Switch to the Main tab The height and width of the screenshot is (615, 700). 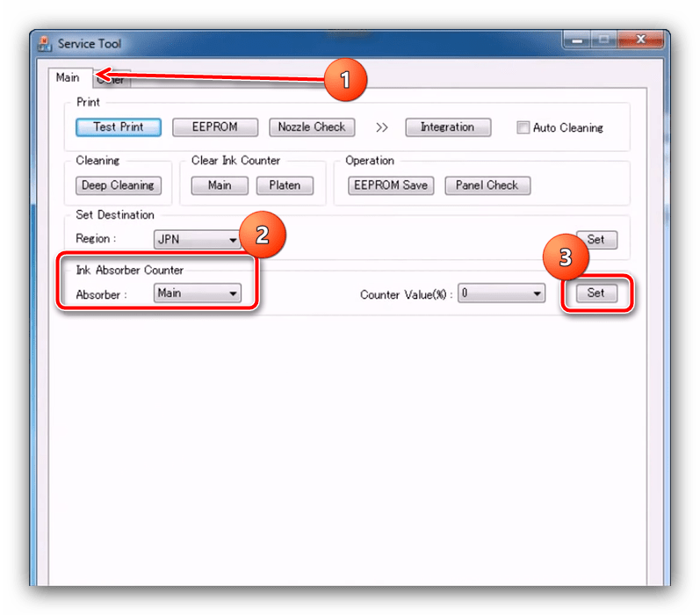pyautogui.click(x=68, y=77)
